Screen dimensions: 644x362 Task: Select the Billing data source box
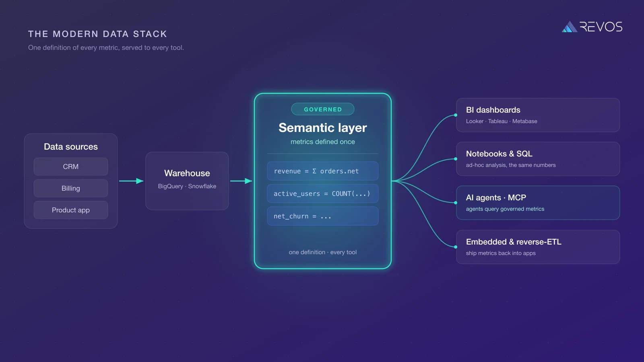point(71,188)
